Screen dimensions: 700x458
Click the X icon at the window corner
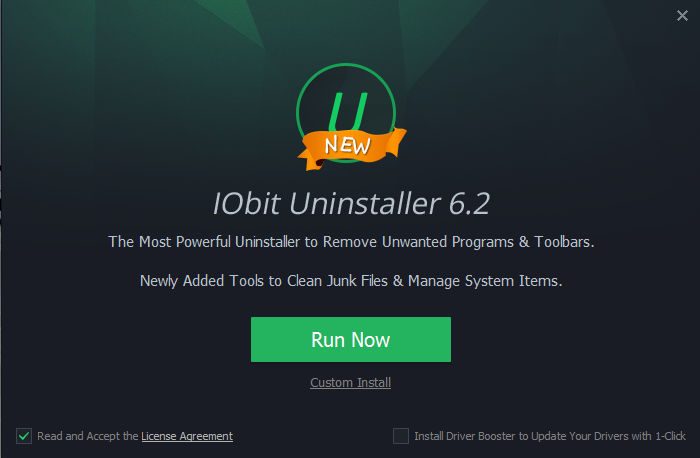(x=682, y=16)
